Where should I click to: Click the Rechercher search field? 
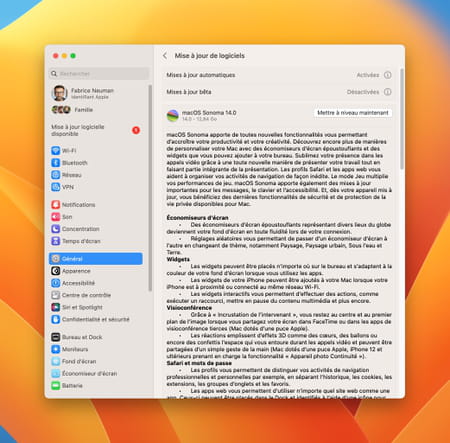[x=99, y=74]
